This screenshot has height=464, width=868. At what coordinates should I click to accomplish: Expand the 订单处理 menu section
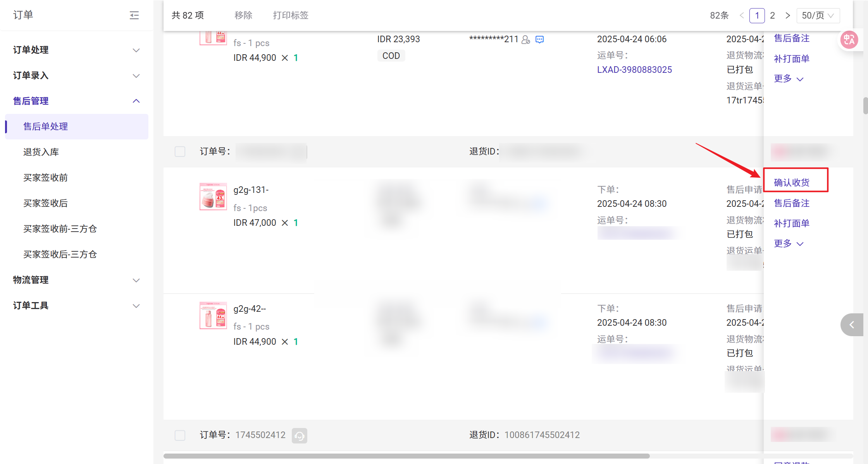tap(76, 50)
